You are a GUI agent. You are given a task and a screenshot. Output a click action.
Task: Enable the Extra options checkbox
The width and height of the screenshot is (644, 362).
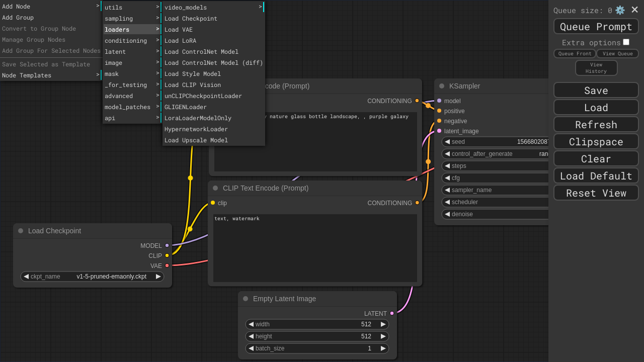click(626, 42)
